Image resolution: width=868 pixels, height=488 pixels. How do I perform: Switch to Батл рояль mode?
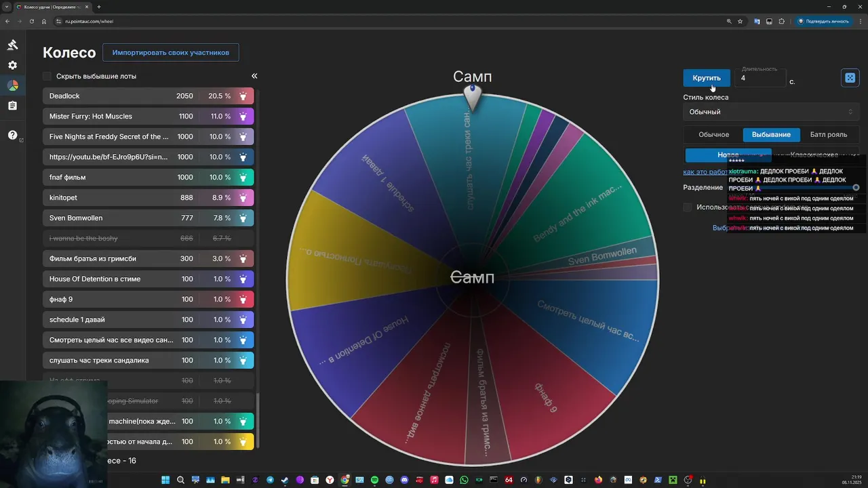coord(829,135)
